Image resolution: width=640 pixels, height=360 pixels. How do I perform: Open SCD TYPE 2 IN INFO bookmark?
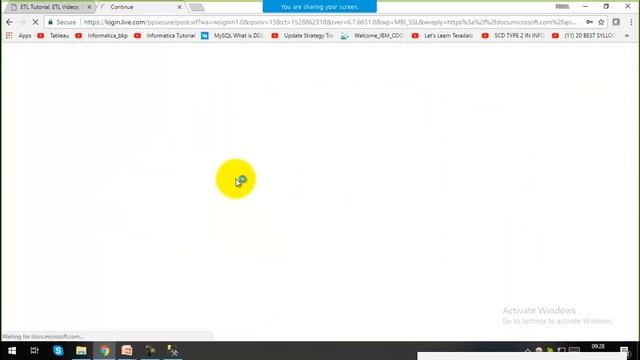pyautogui.click(x=513, y=36)
